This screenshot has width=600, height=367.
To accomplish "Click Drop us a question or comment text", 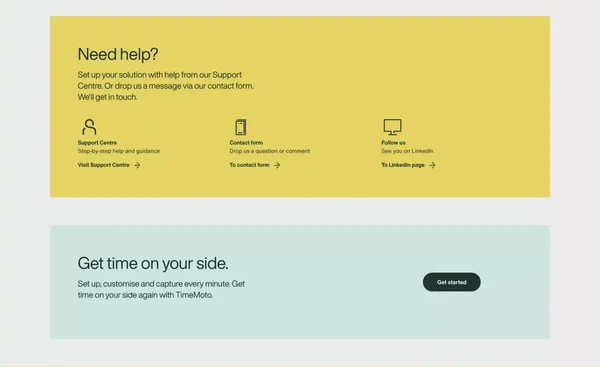I will (270, 151).
